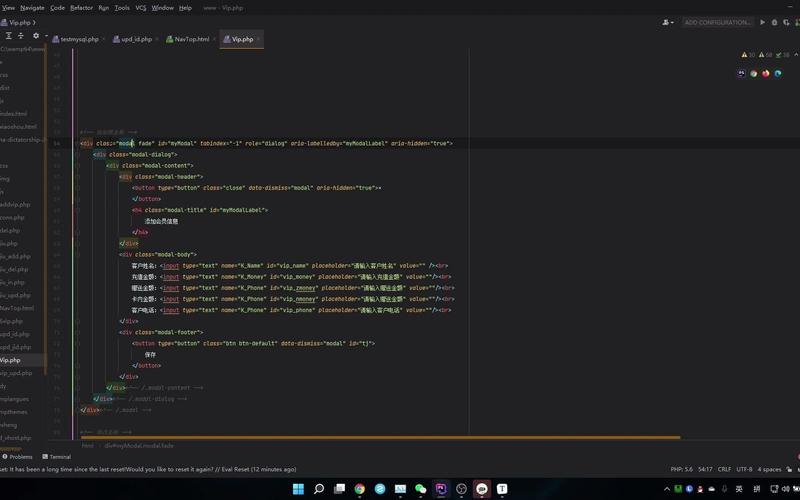The width and height of the screenshot is (800, 500).
Task: Select index.html in the project tree
Action: click(14, 114)
